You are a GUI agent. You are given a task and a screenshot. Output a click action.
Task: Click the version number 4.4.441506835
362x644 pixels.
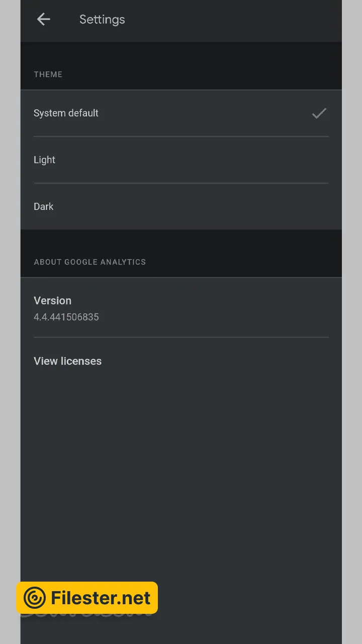coord(66,317)
